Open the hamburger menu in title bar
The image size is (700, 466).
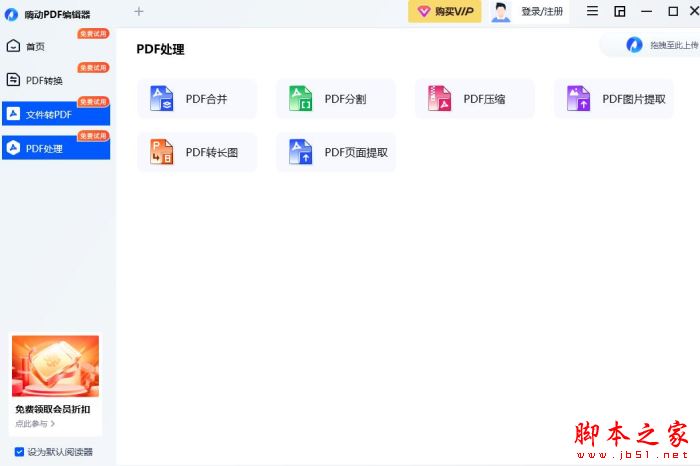[x=592, y=11]
